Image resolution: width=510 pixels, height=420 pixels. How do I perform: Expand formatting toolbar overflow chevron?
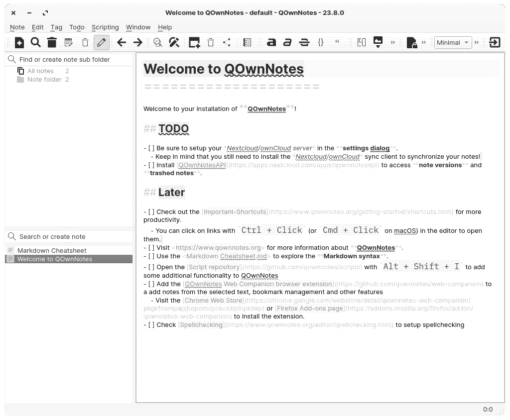pos(392,43)
